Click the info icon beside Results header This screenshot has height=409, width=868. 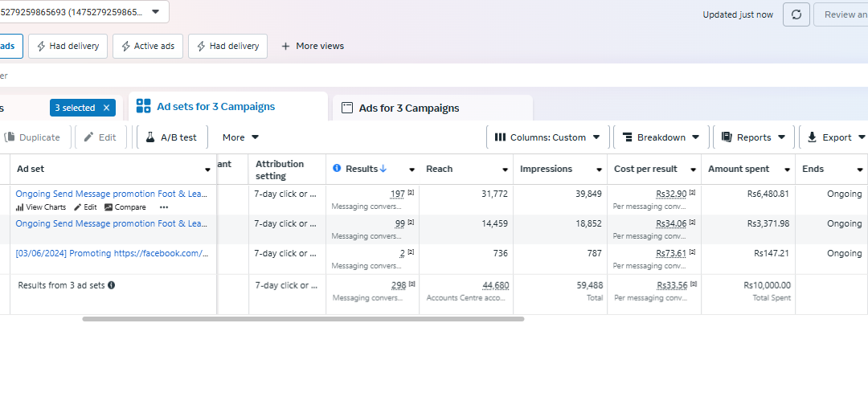pyautogui.click(x=337, y=168)
